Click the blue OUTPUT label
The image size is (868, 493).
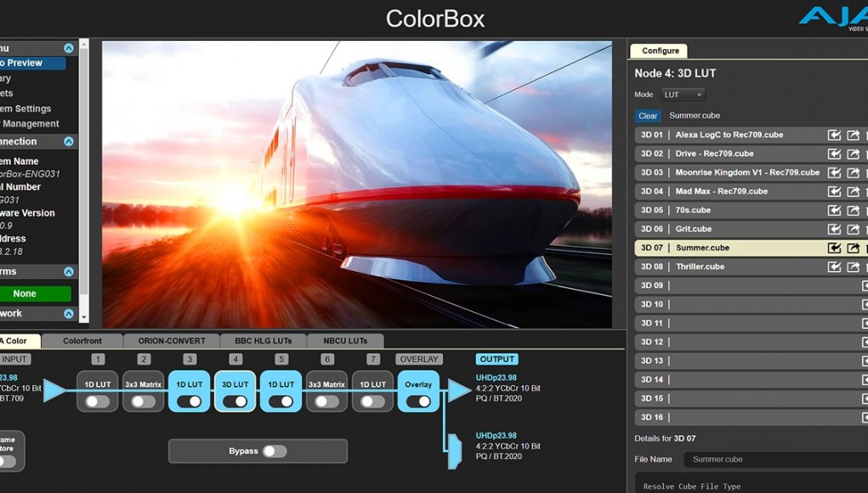click(497, 359)
